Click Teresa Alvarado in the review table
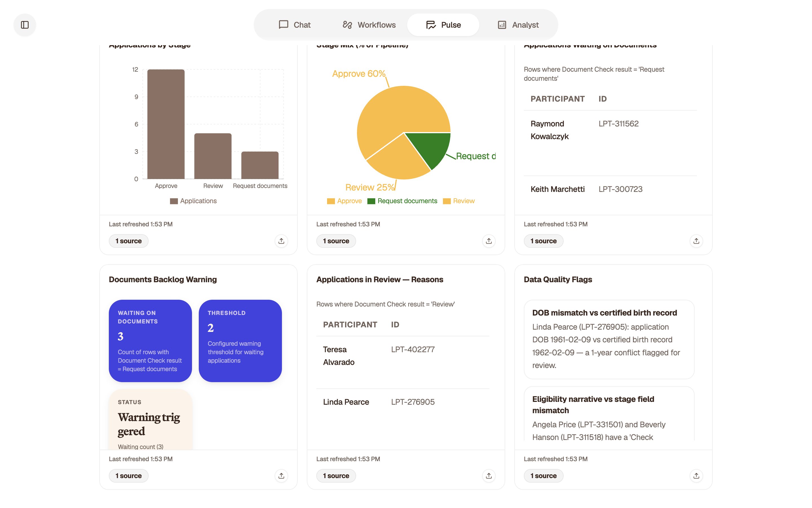This screenshot has width=812, height=508. point(339,356)
